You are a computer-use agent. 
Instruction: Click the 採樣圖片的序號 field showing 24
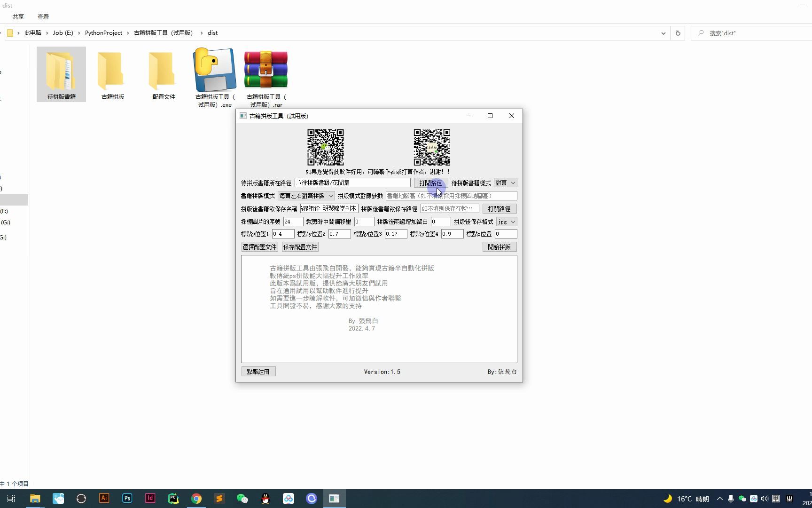point(293,222)
